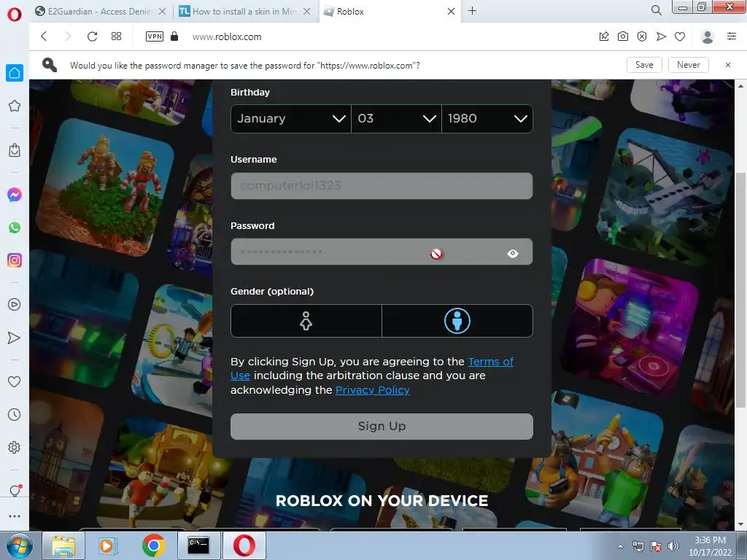
Task: Open the Terms of Use link
Action: pyautogui.click(x=491, y=362)
